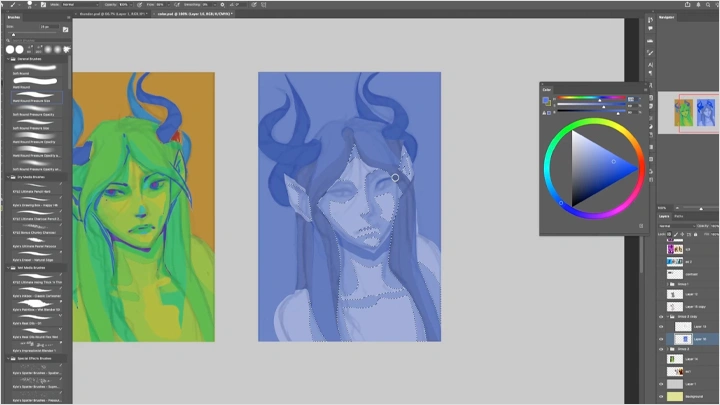Open the comments panel icon in dock
This screenshot has height=405, width=720.
pos(650,29)
